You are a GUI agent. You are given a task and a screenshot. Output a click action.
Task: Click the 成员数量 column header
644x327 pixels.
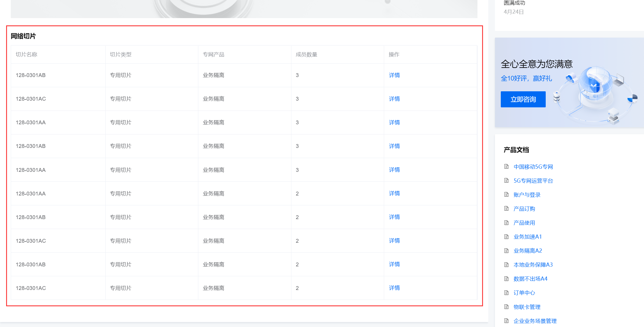coord(306,55)
